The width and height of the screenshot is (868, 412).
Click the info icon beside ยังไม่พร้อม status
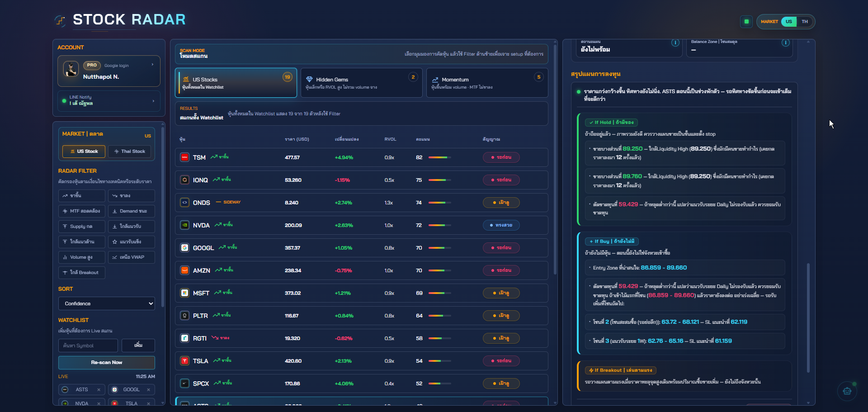675,43
